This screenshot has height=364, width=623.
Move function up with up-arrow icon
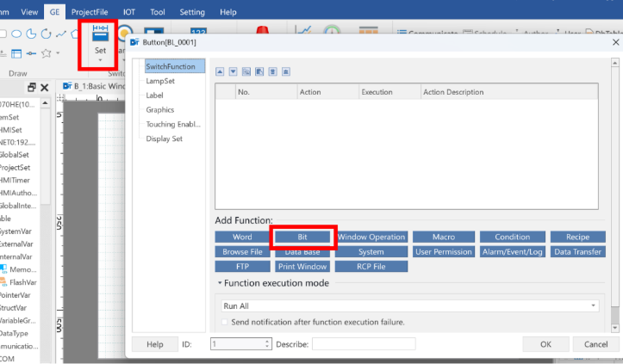220,71
